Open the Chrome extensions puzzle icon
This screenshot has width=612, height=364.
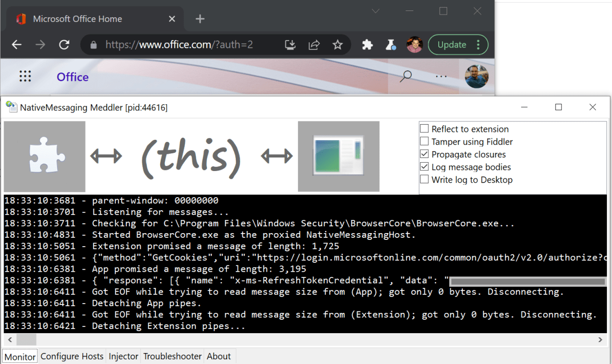point(367,45)
